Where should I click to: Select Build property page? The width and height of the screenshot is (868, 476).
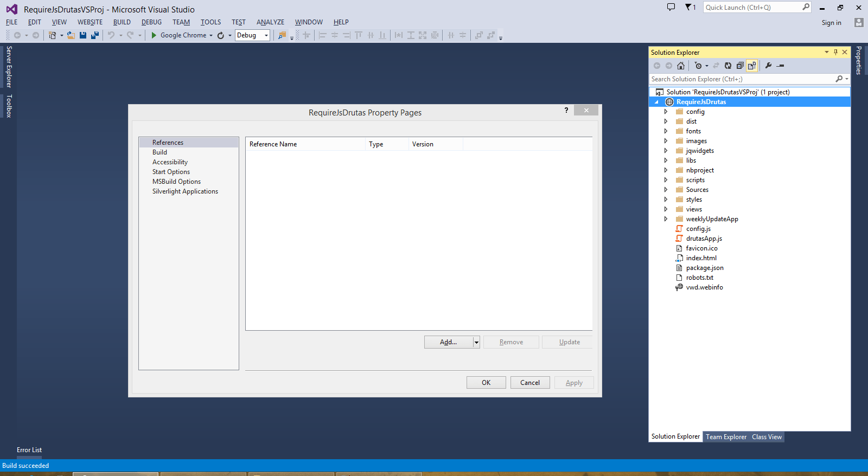159,152
